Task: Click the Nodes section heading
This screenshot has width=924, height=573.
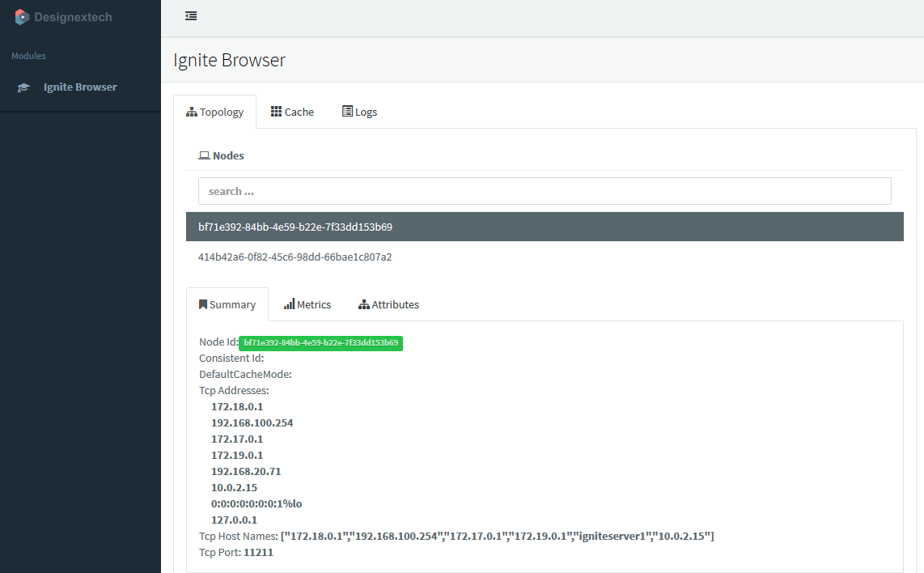Action: click(228, 155)
